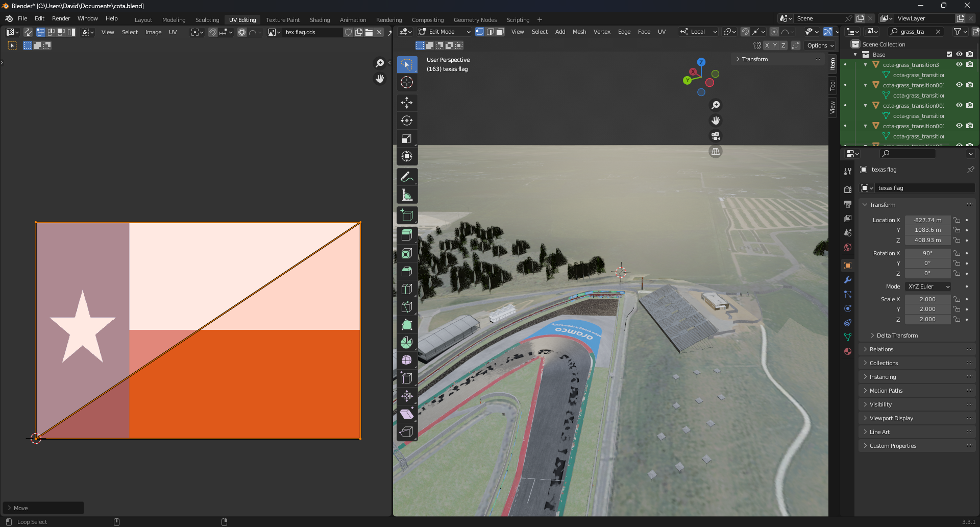
Task: Click the UV editor pan hand icon
Action: coord(380,79)
